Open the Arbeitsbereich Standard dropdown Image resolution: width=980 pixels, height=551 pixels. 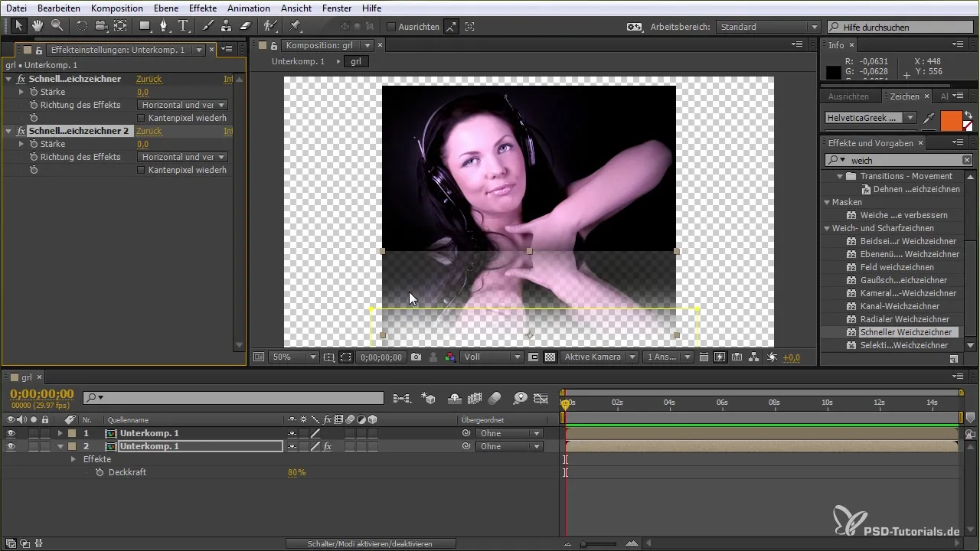pos(769,27)
